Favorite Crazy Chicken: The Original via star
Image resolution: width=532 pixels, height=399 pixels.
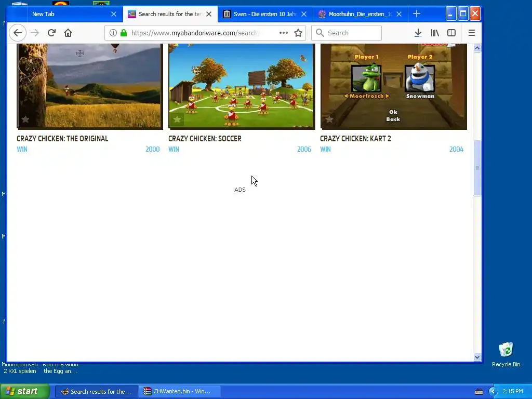pyautogui.click(x=25, y=119)
